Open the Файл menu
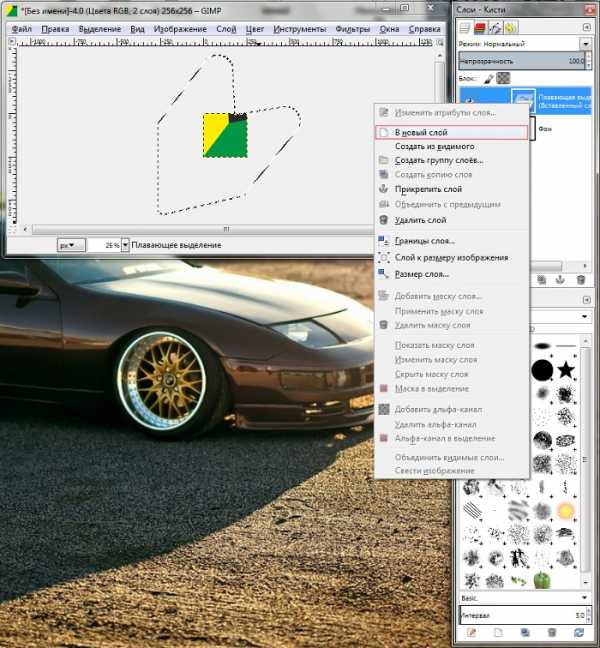 (x=21, y=29)
